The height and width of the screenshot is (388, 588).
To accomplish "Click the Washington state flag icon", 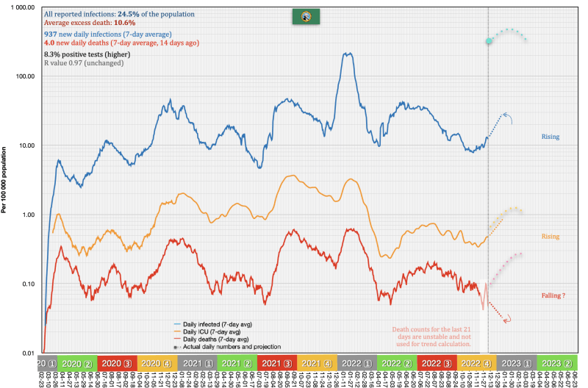I will click(x=303, y=17).
